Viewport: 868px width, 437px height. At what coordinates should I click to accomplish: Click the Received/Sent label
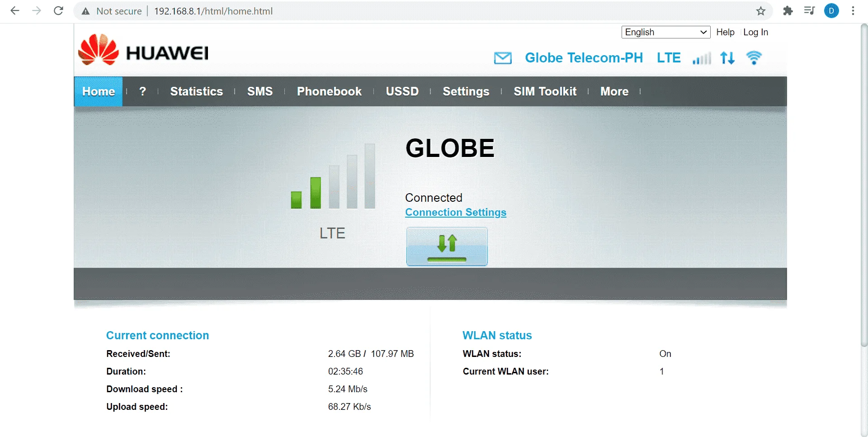point(138,354)
